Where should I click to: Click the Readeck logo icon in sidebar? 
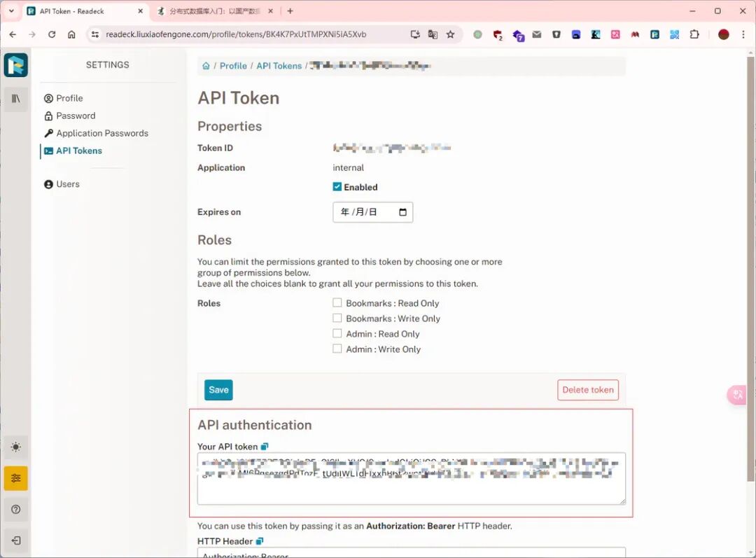tap(16, 65)
